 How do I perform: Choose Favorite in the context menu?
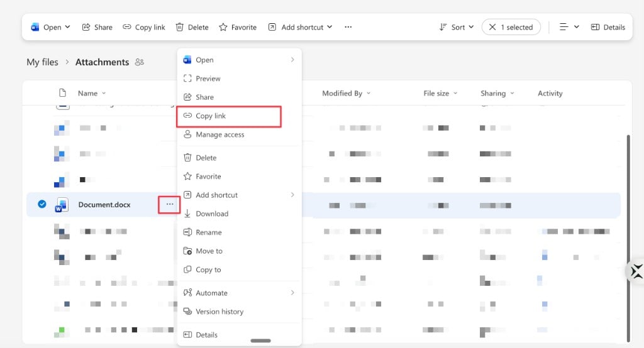[x=239, y=176]
